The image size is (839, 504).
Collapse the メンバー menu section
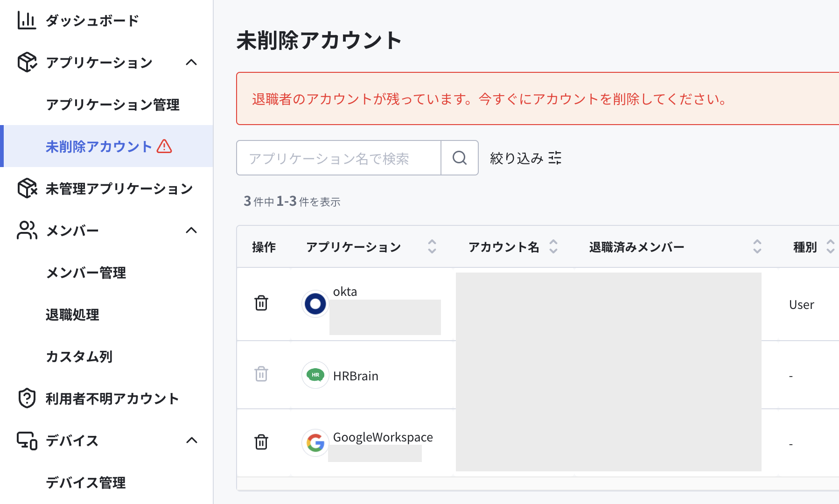[x=191, y=230]
